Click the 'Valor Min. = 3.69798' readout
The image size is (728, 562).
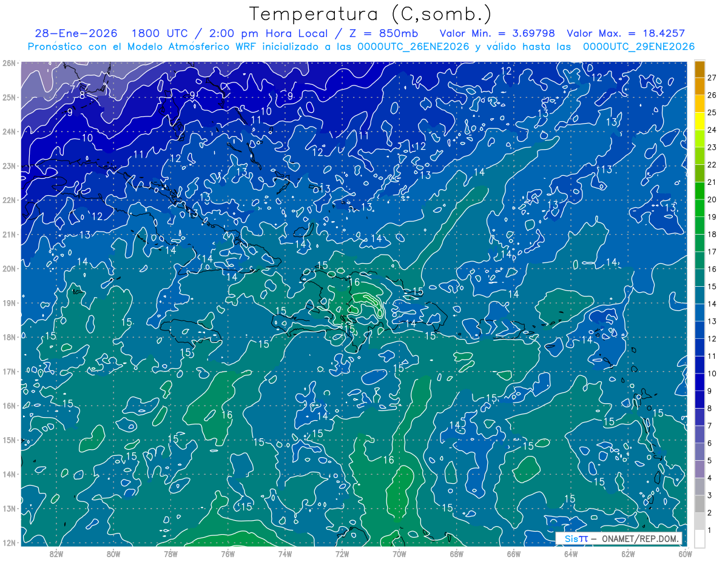click(x=497, y=33)
